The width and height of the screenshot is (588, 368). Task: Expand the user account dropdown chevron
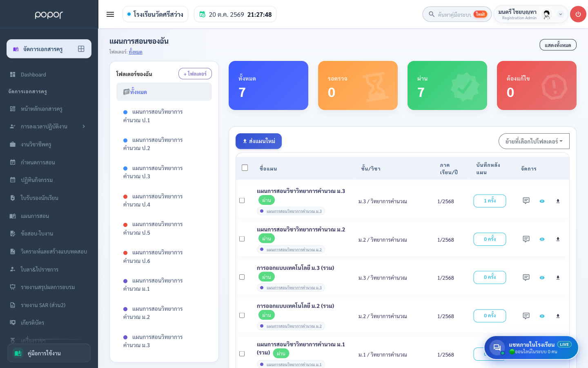pos(561,14)
